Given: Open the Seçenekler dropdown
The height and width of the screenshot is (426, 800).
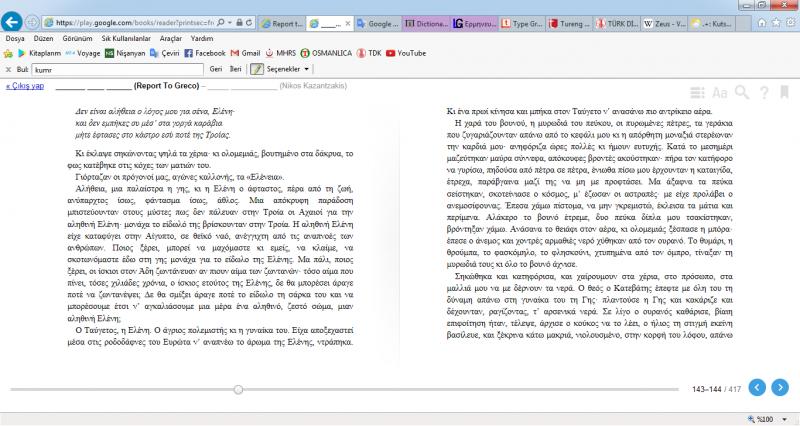Looking at the screenshot, I should pos(288,69).
